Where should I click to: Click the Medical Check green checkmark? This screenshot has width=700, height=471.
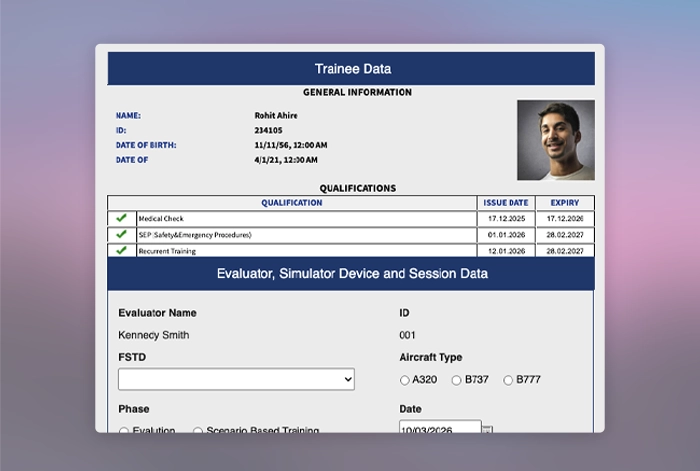pyautogui.click(x=121, y=218)
